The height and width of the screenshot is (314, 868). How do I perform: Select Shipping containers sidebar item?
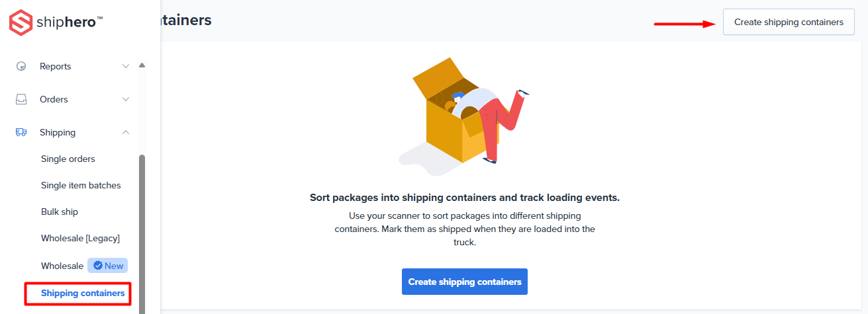pos(83,293)
